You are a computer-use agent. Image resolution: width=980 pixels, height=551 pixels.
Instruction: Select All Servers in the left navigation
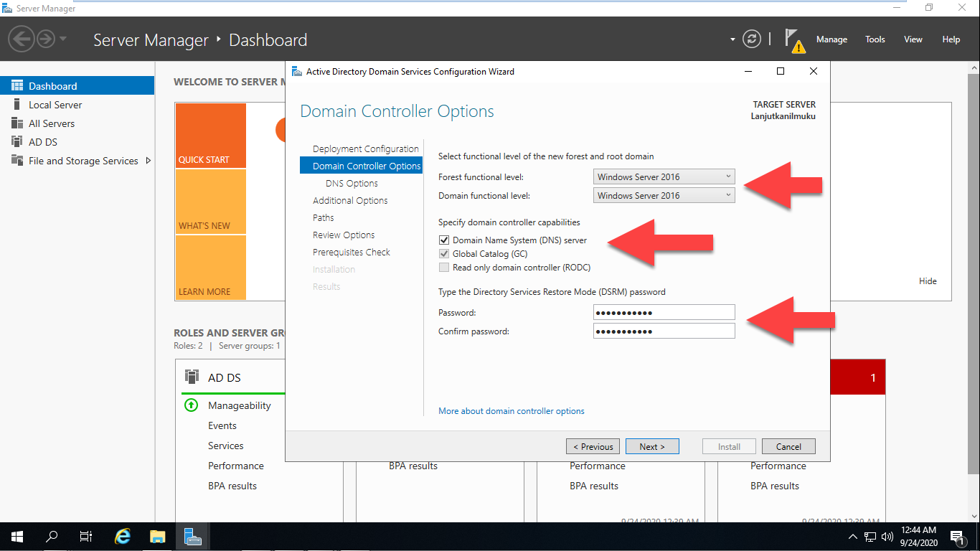77,123
